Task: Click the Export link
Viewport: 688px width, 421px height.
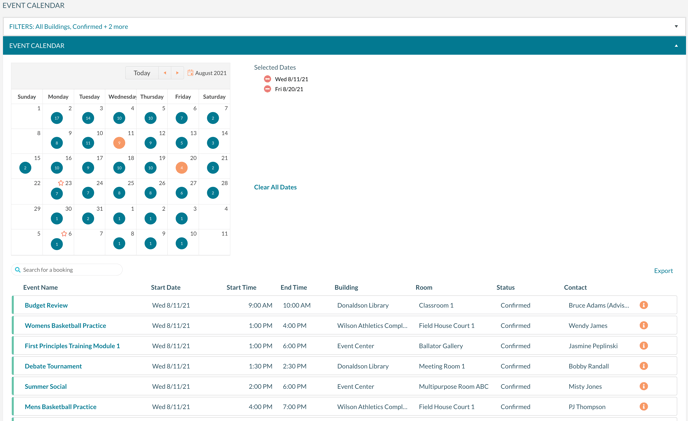Action: click(x=663, y=270)
